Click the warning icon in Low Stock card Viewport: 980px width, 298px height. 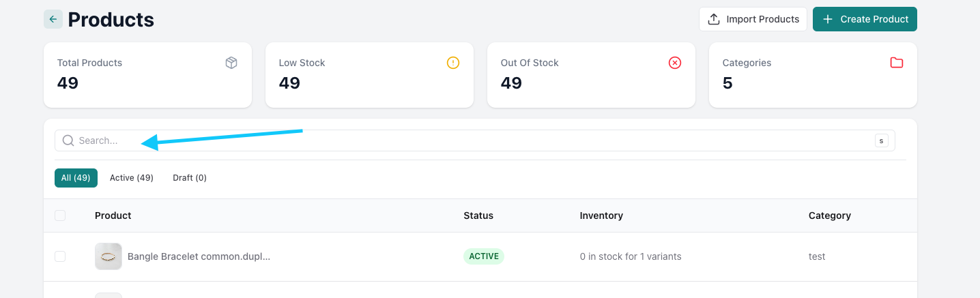coord(453,63)
